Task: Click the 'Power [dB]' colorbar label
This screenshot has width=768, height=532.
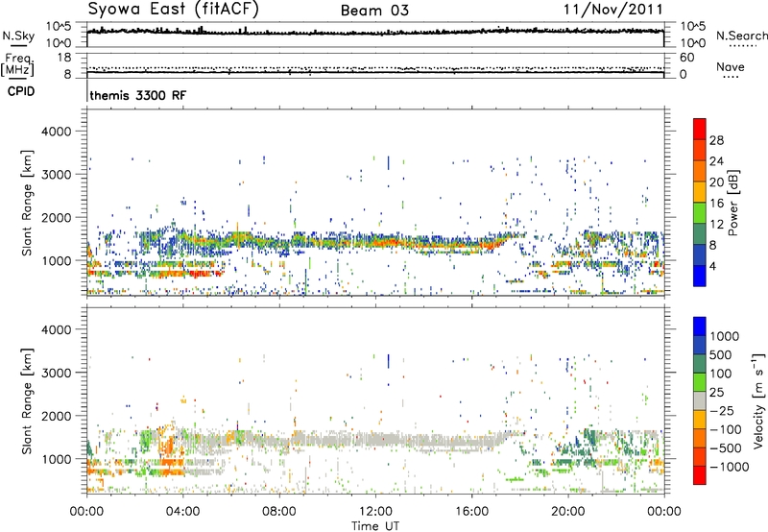Action: [732, 203]
